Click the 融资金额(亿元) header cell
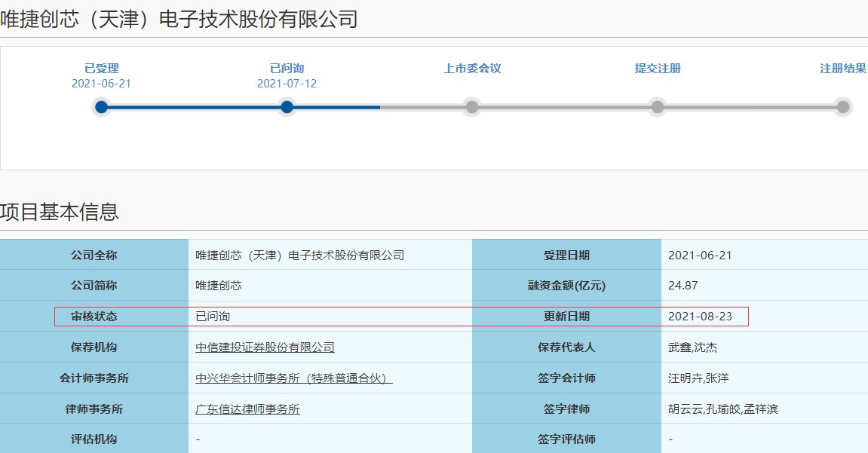 coord(566,286)
